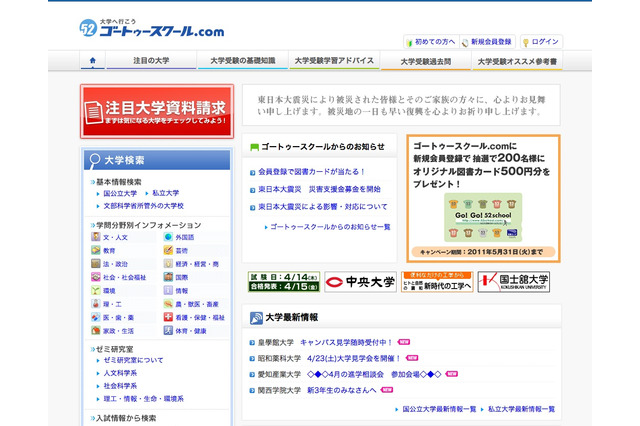Open the 人文科学系 link
Image resolution: width=640 pixels, height=426 pixels.
pyautogui.click(x=120, y=373)
